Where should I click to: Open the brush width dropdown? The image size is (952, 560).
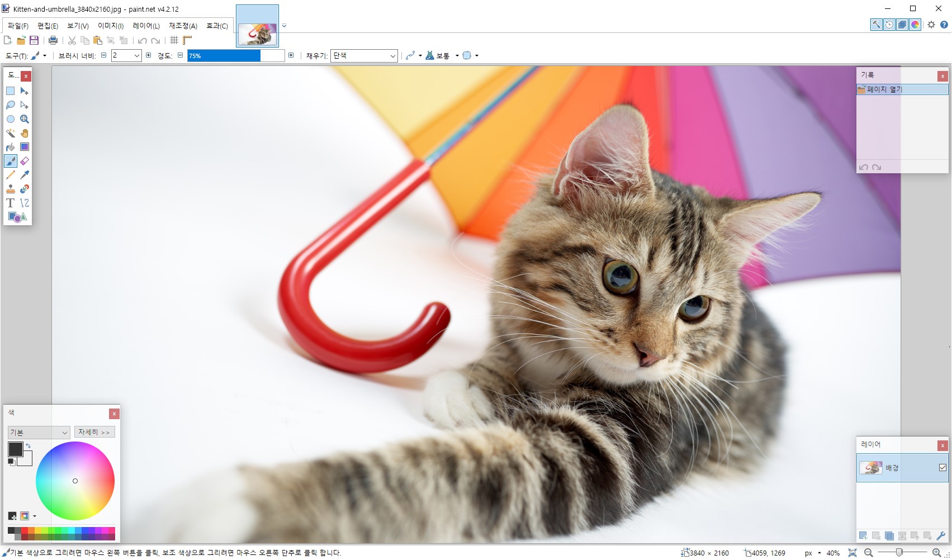click(136, 55)
